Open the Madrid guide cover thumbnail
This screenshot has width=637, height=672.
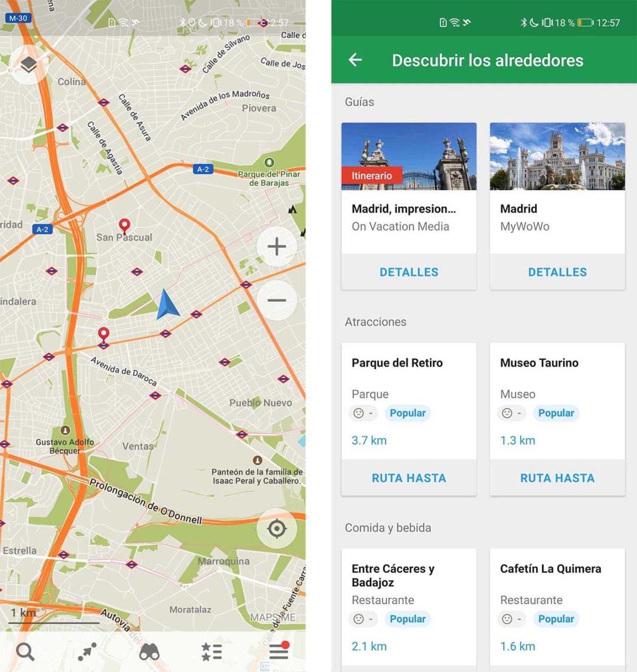pyautogui.click(x=557, y=155)
